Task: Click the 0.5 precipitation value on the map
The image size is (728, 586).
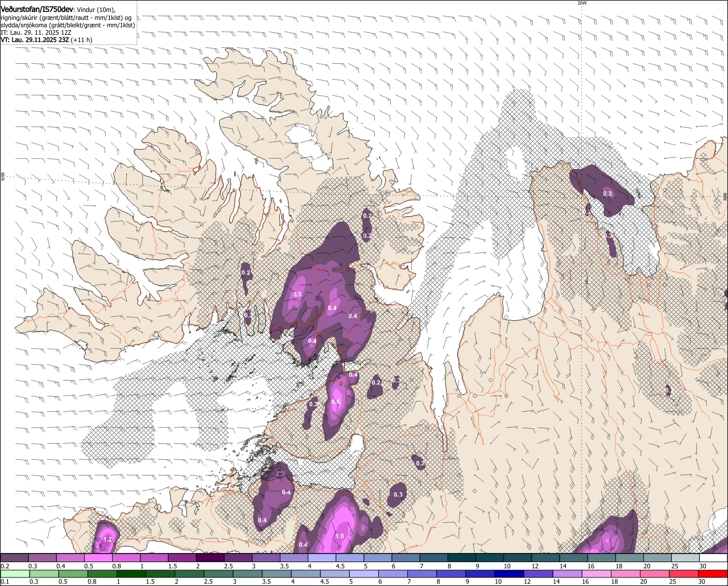Action: coord(297,294)
